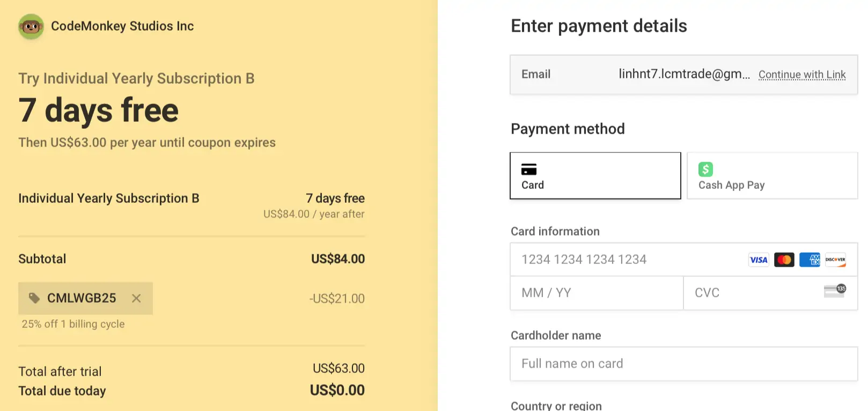The height and width of the screenshot is (411, 868).
Task: Click the Email address field
Action: 684,75
